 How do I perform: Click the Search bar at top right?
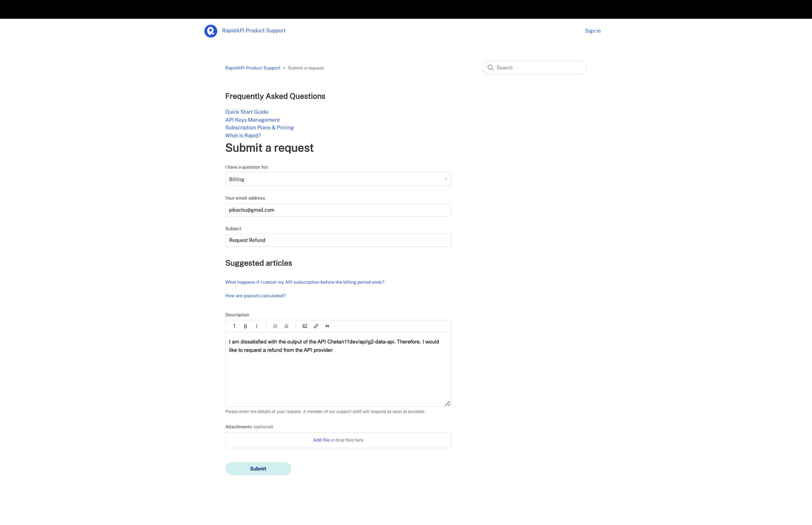(534, 67)
